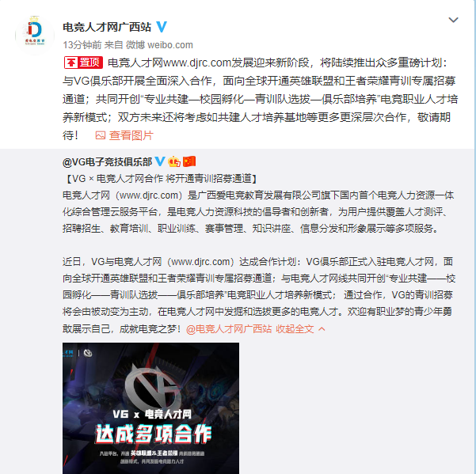The height and width of the screenshot is (474, 476).
Task: Click the blue verified V badge beside 电竞人才网广西站
Action: click(162, 27)
